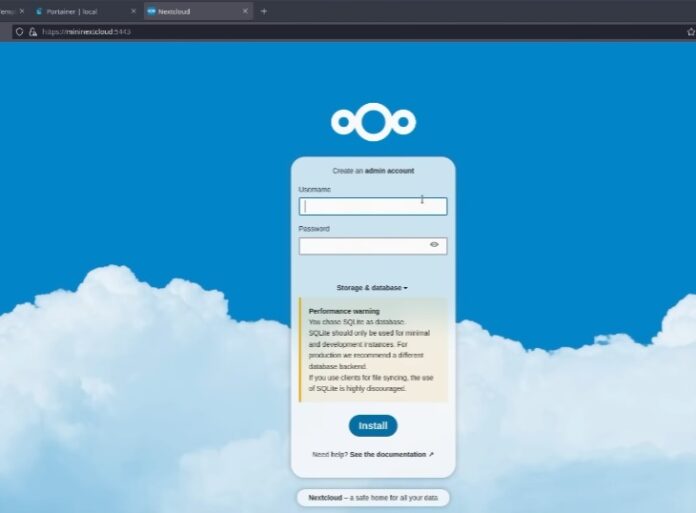The image size is (696, 513).
Task: Click the Performance warning heading
Action: tap(344, 311)
